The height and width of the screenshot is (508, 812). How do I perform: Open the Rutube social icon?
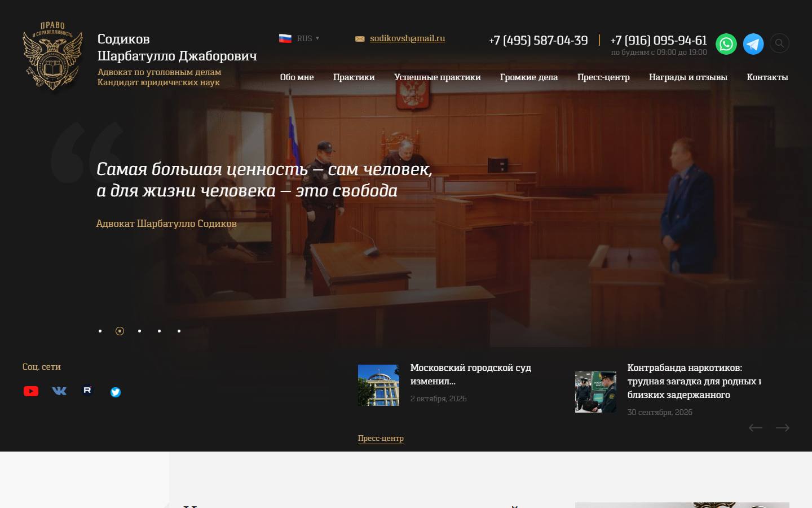point(87,390)
